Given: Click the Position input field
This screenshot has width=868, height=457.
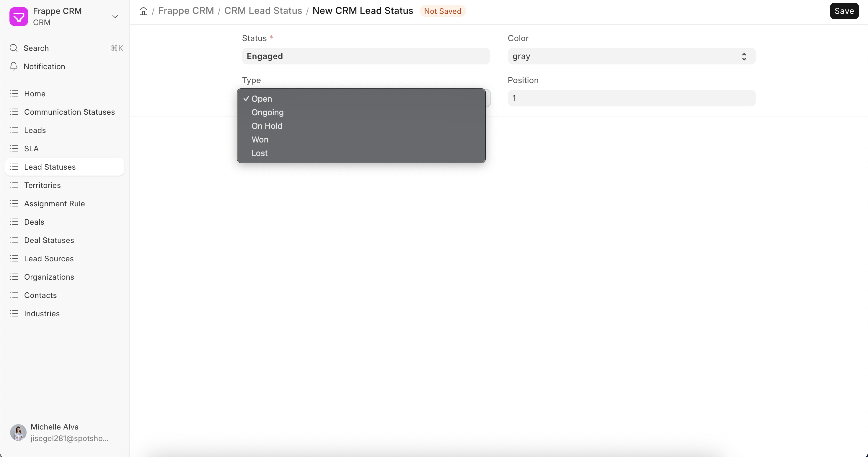Looking at the screenshot, I should [631, 98].
